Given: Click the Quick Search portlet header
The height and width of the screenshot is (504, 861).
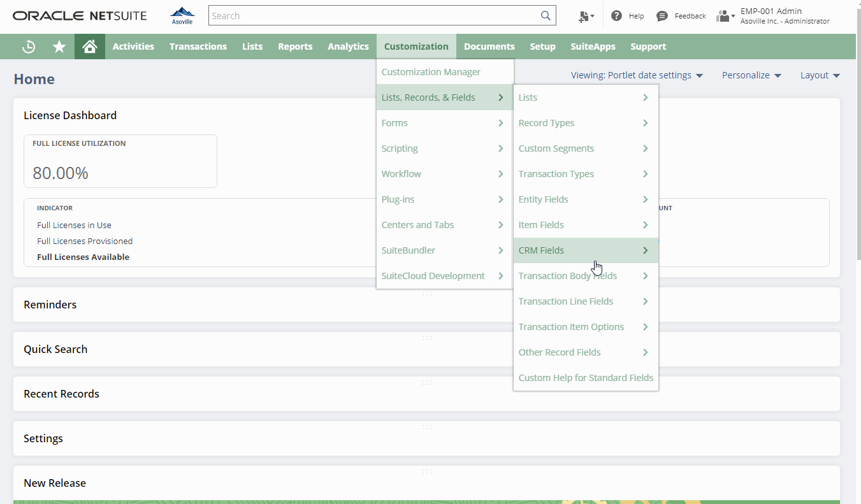Looking at the screenshot, I should click(426, 349).
